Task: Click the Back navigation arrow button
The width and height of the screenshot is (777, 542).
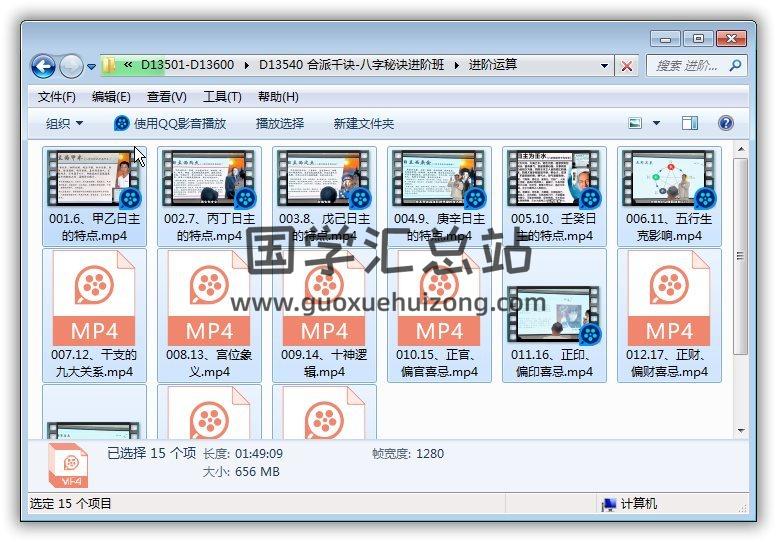Action: (x=43, y=66)
